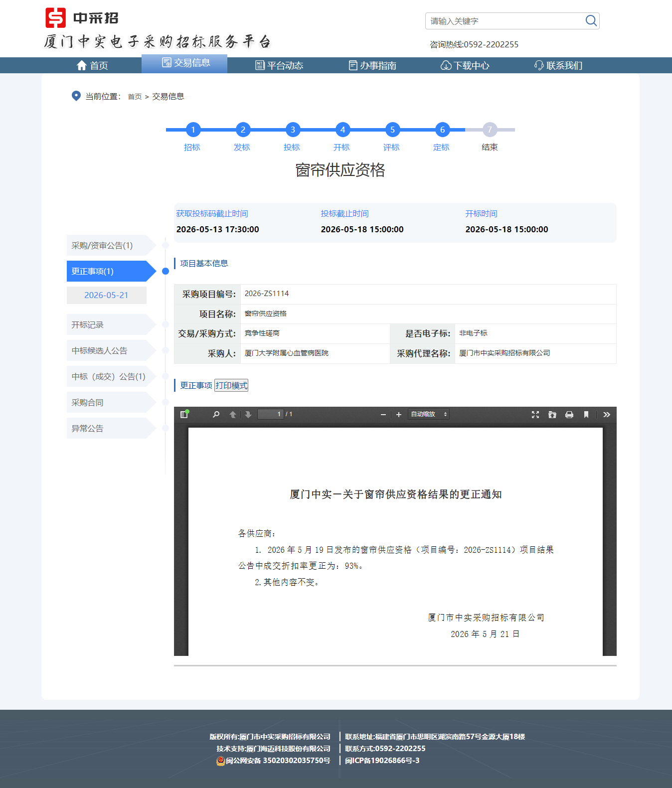The image size is (672, 788).
Task: Select step 1 招标 in progress bar
Action: coord(193,130)
